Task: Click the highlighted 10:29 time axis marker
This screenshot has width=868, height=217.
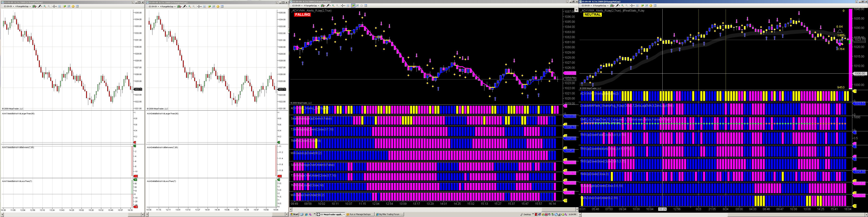Action: click(662, 209)
